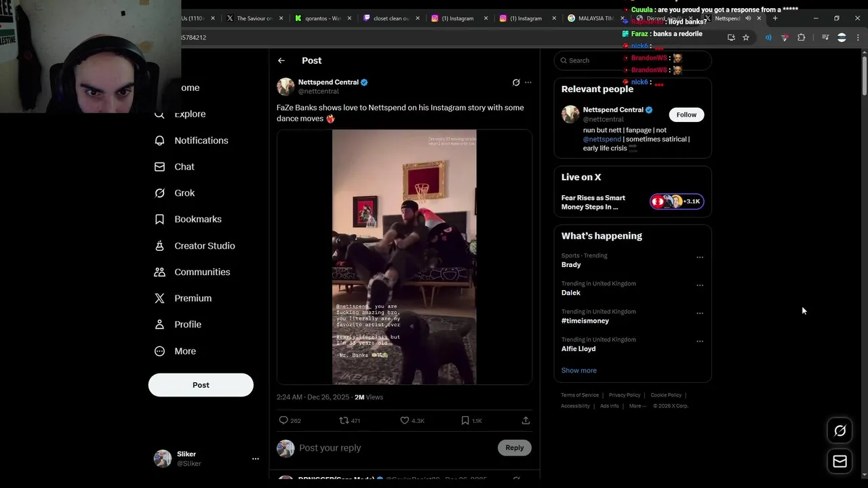The height and width of the screenshot is (488, 868).
Task: Click the repost icon with 471
Action: 344,420
